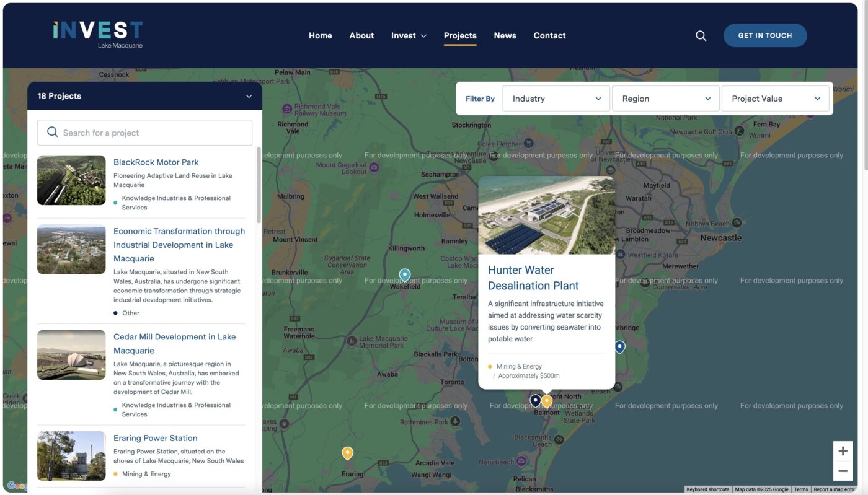
Task: Expand the Invest menu in the navbar
Action: coord(409,35)
